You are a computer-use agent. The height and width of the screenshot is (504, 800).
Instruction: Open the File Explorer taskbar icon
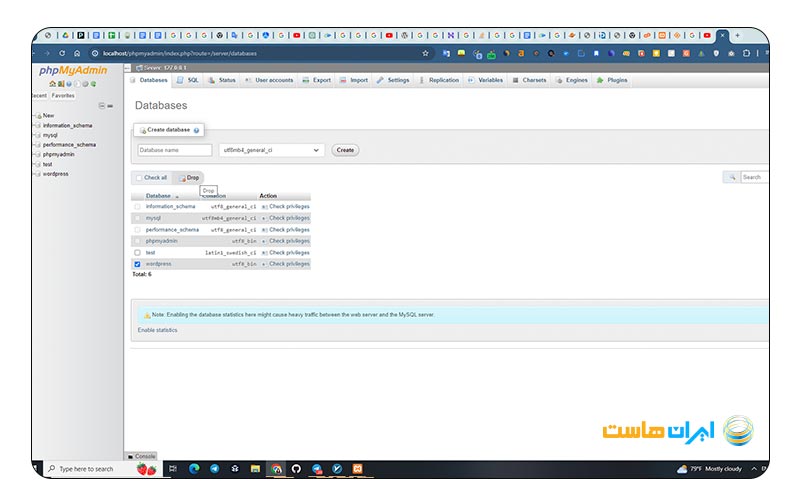[x=255, y=468]
